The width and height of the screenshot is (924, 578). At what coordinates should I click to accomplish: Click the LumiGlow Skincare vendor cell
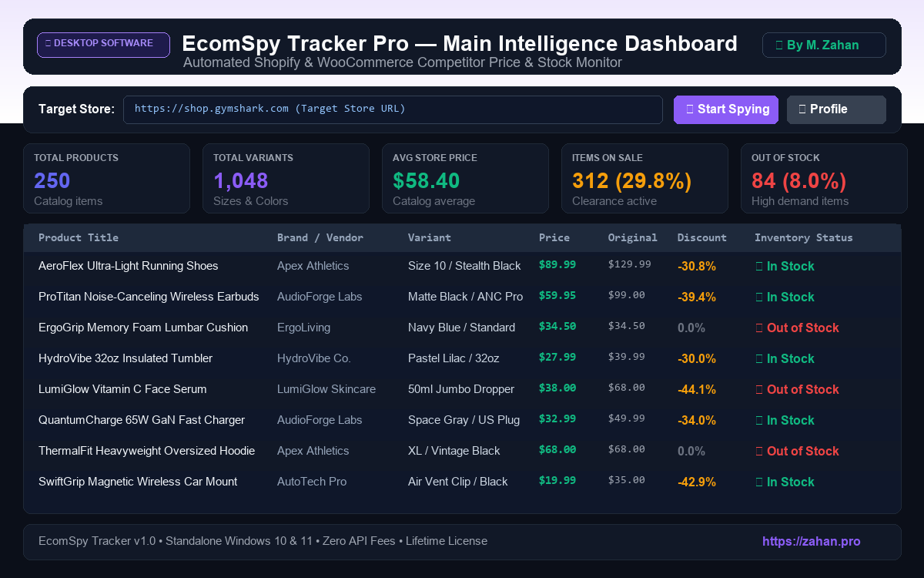(x=326, y=389)
